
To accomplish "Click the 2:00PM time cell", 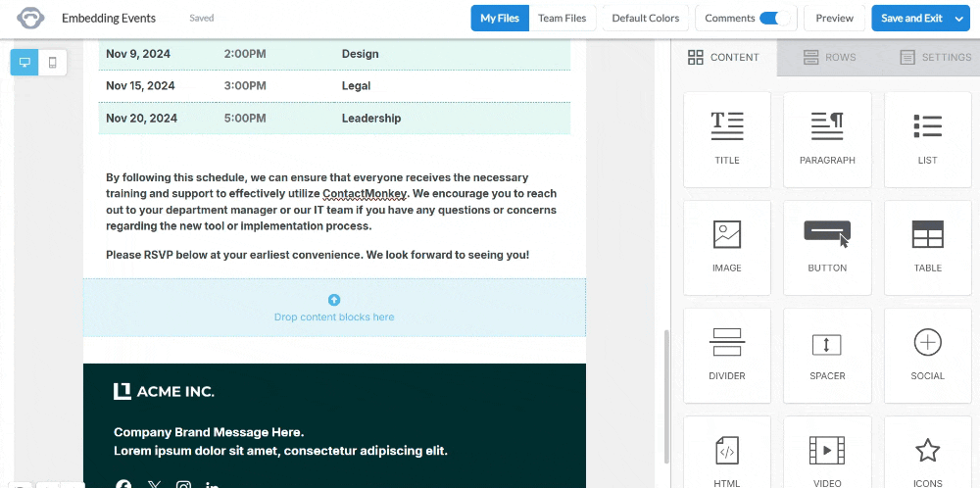I will coord(245,54).
